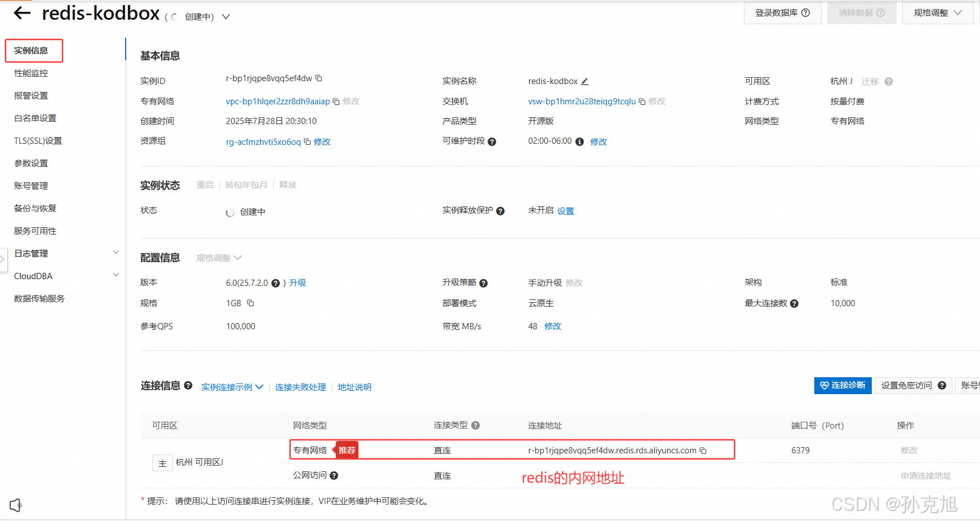The height and width of the screenshot is (521, 980).
Task: Click the 登录数据库 button
Action: tap(782, 12)
